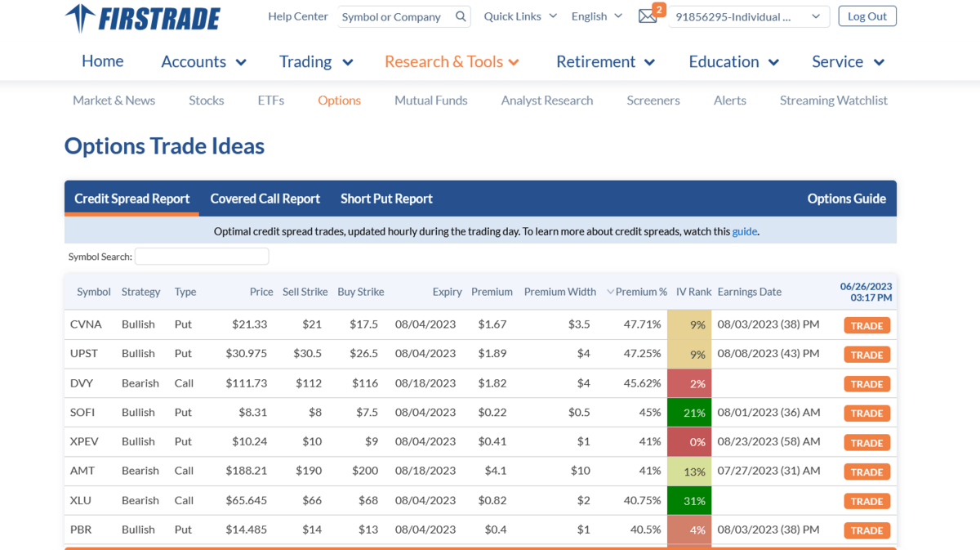Switch to the Covered Call Report tab
Viewport: 980px width, 550px height.
pos(265,199)
